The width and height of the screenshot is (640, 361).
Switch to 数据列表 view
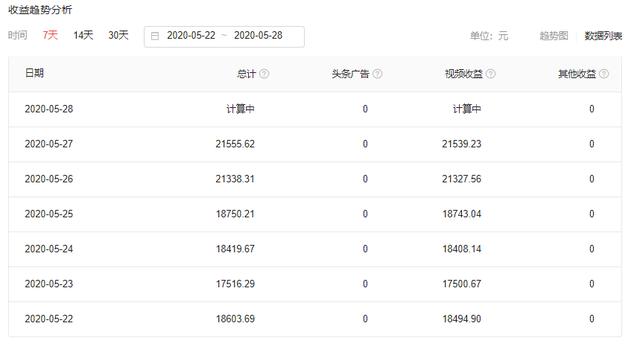coord(603,36)
